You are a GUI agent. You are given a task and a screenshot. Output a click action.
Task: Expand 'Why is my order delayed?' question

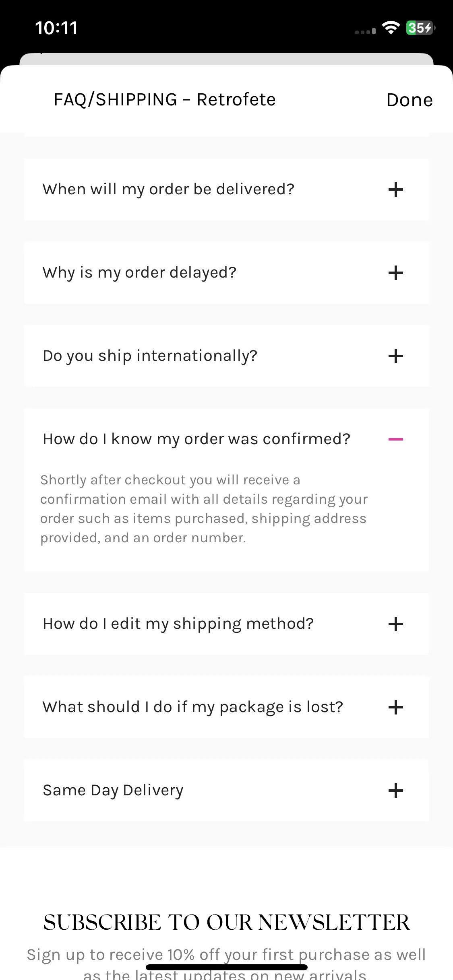pos(226,273)
